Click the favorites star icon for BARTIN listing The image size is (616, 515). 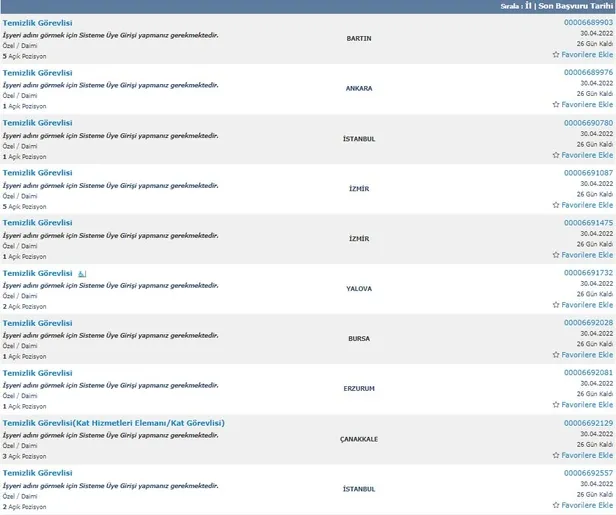(556, 55)
